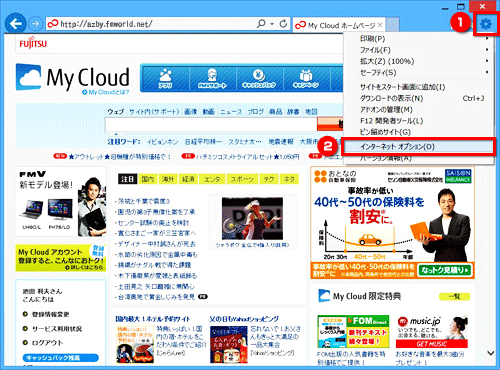Viewport: 500px width, 370px height.
Task: Go back with the Back arrow button
Action: coord(15,24)
